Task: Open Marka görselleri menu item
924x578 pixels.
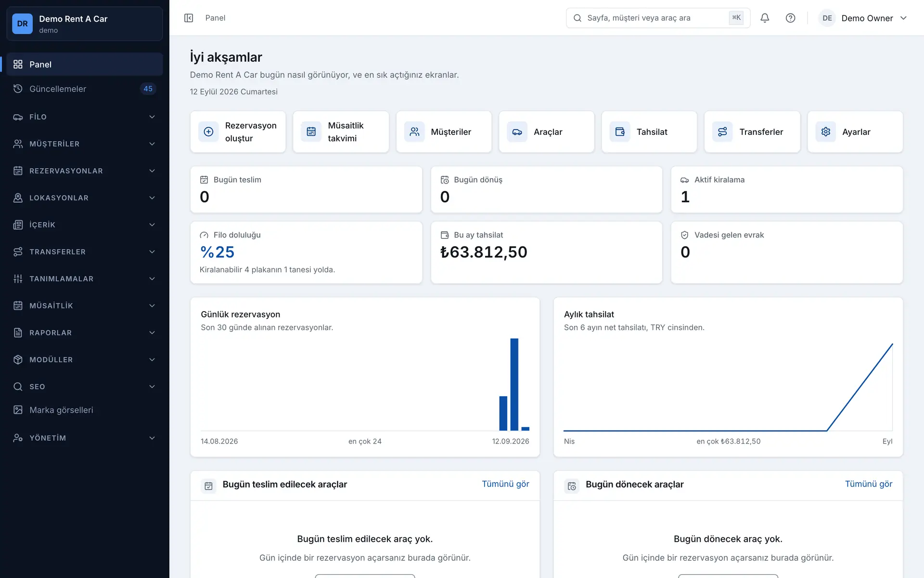Action: click(85, 410)
